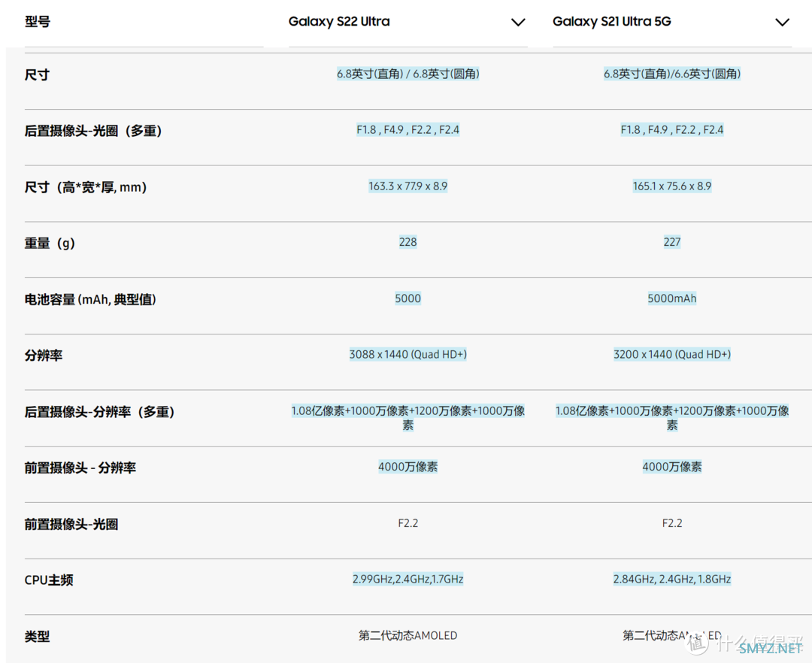Select S21 Ultra front camera 4000万像素

[672, 467]
